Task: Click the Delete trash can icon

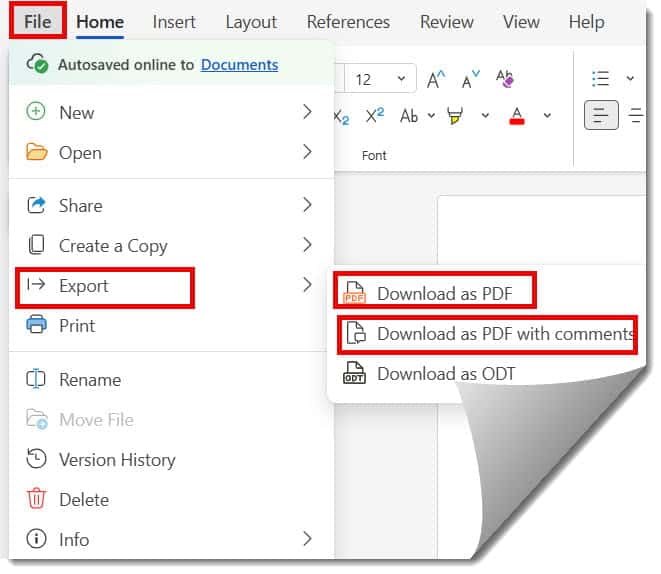Action: tap(37, 499)
